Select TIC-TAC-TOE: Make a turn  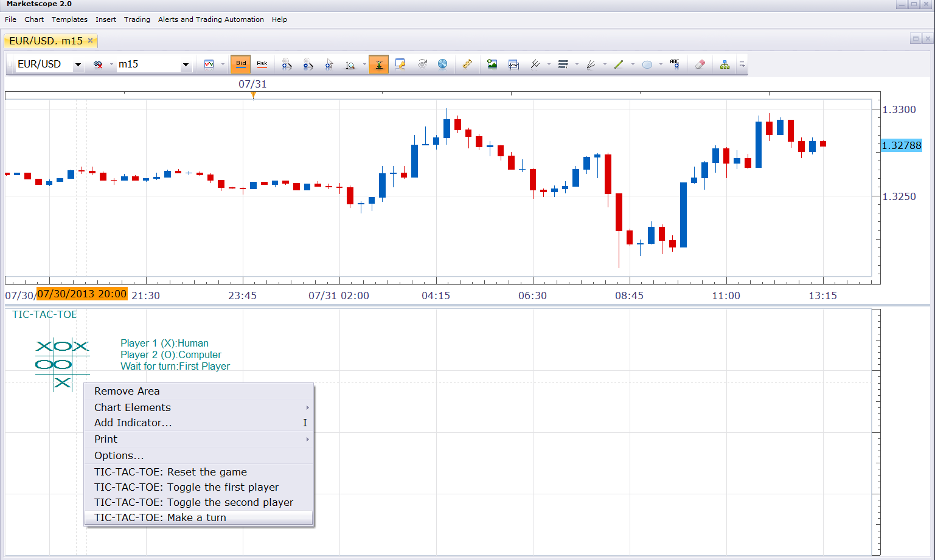tap(199, 517)
